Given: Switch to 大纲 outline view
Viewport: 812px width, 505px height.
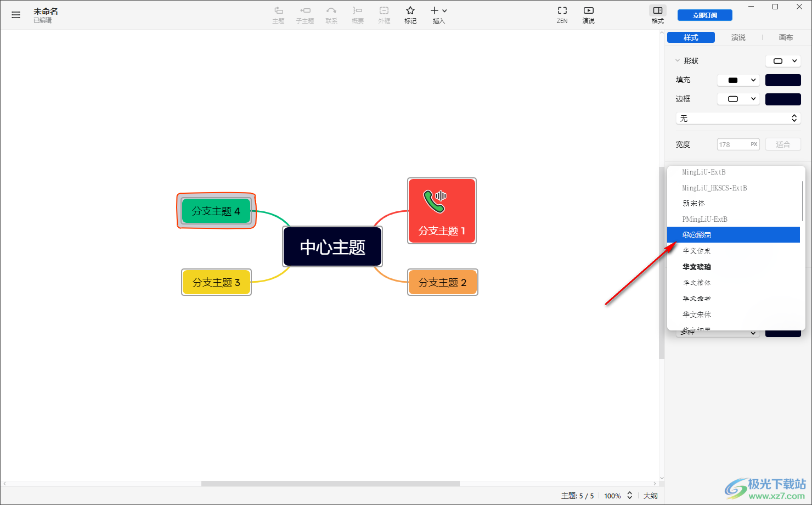Looking at the screenshot, I should (x=650, y=496).
